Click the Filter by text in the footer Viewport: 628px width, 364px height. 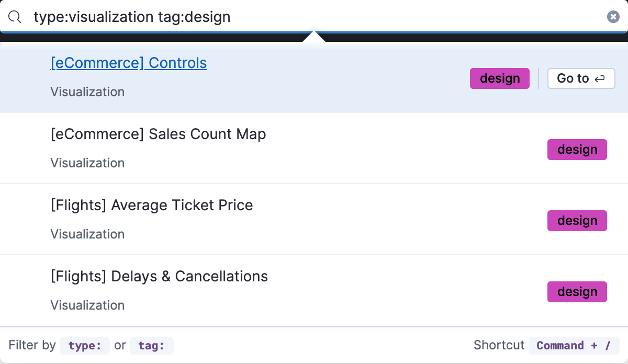pyautogui.click(x=32, y=345)
